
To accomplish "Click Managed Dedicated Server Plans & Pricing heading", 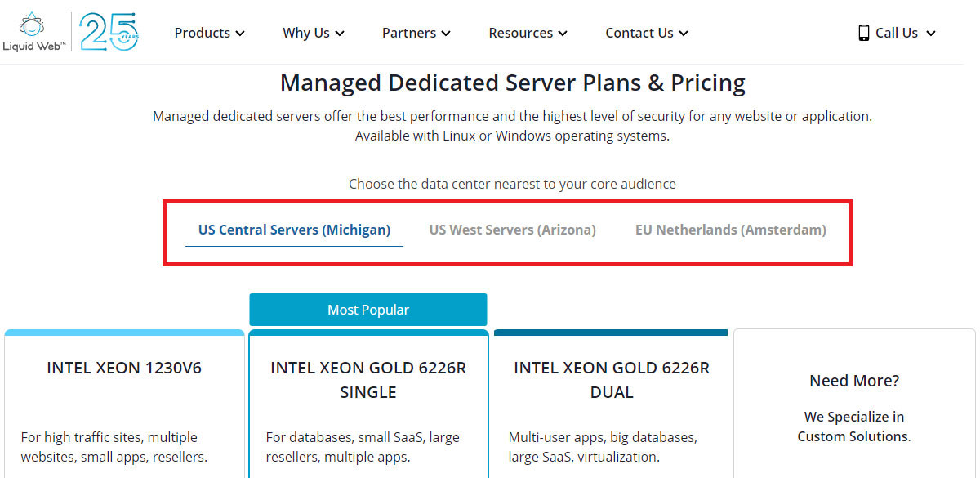I will tap(513, 83).
